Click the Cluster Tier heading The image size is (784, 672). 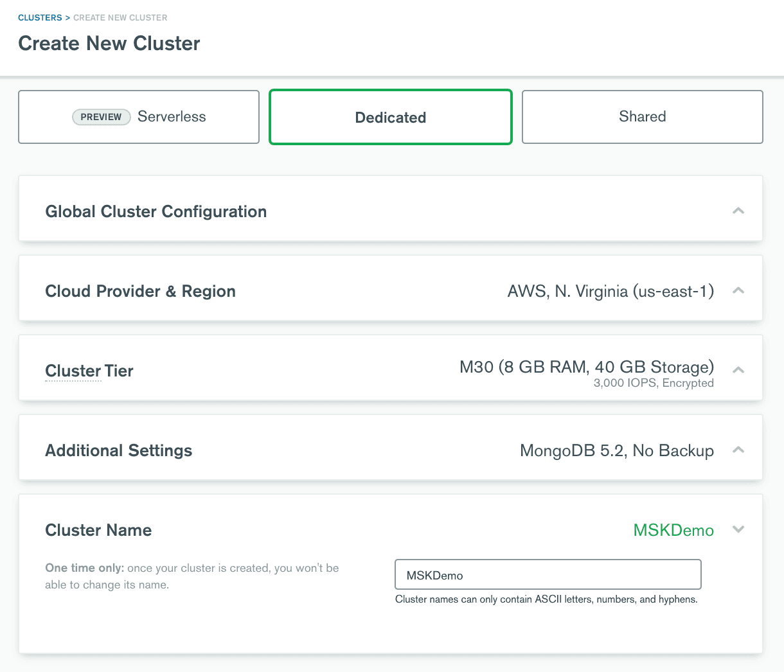point(89,371)
